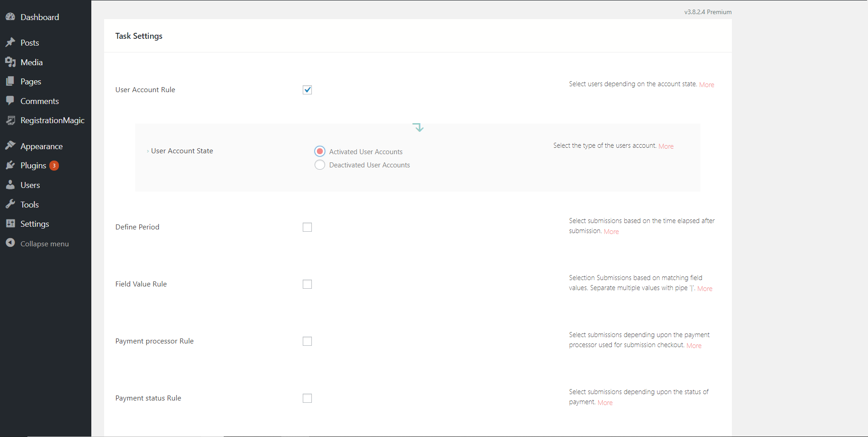Screen dimensions: 868x437
Task: Select Deactivated User Accounts radio option
Action: (320, 165)
